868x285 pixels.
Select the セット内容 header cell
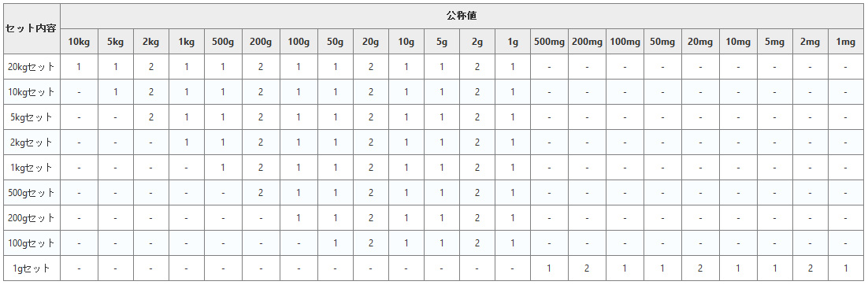32,29
